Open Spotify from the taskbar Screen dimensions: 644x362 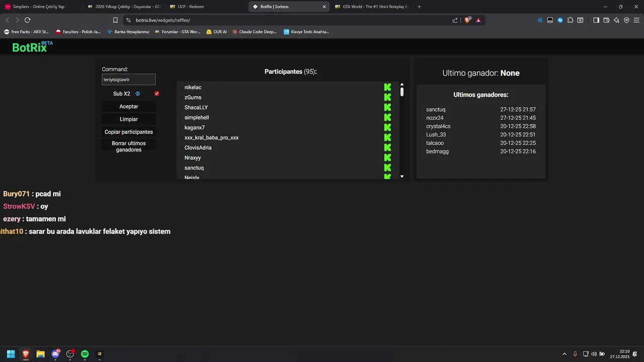85,354
